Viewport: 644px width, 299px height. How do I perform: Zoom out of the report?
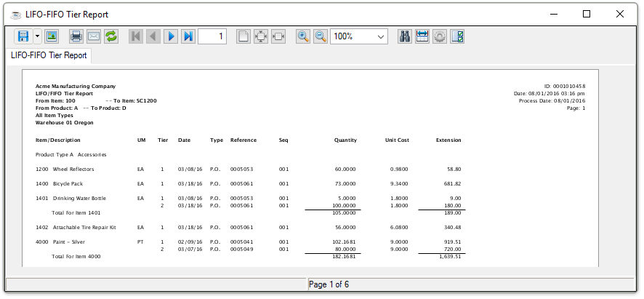coord(321,36)
